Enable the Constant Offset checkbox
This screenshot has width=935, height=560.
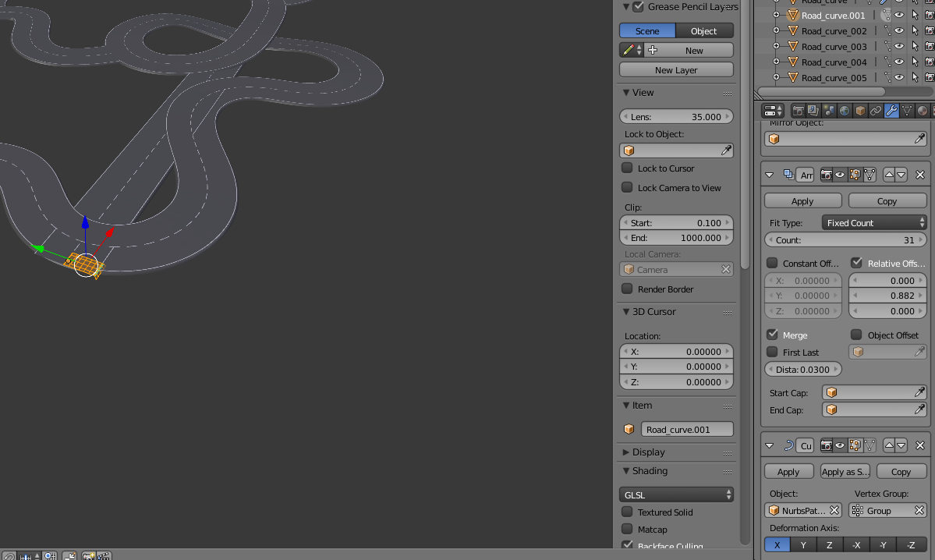pos(772,263)
